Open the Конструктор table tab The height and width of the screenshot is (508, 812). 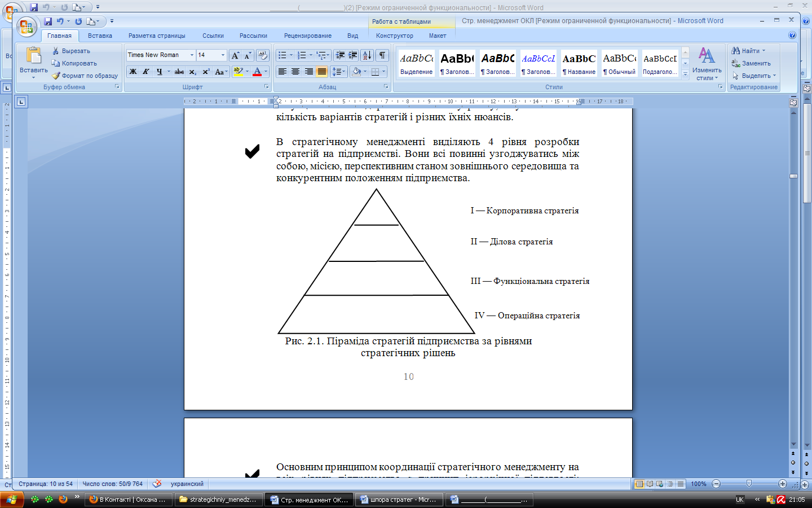click(x=395, y=36)
